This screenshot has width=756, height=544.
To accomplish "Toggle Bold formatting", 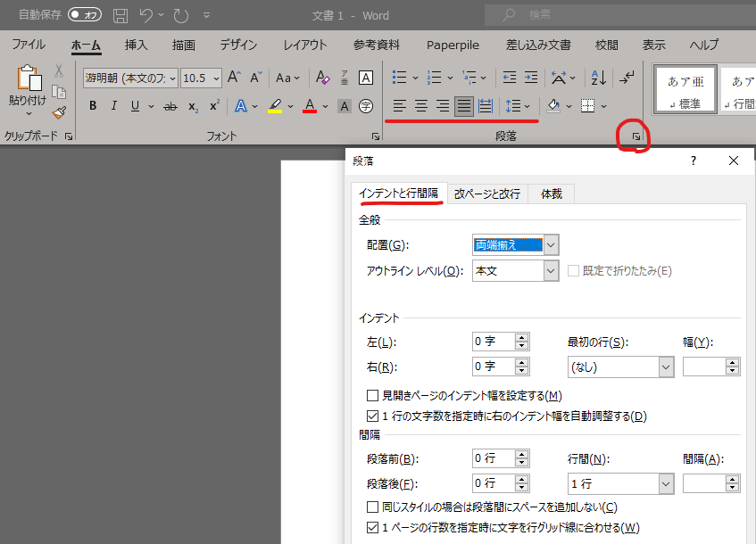I will (x=93, y=106).
